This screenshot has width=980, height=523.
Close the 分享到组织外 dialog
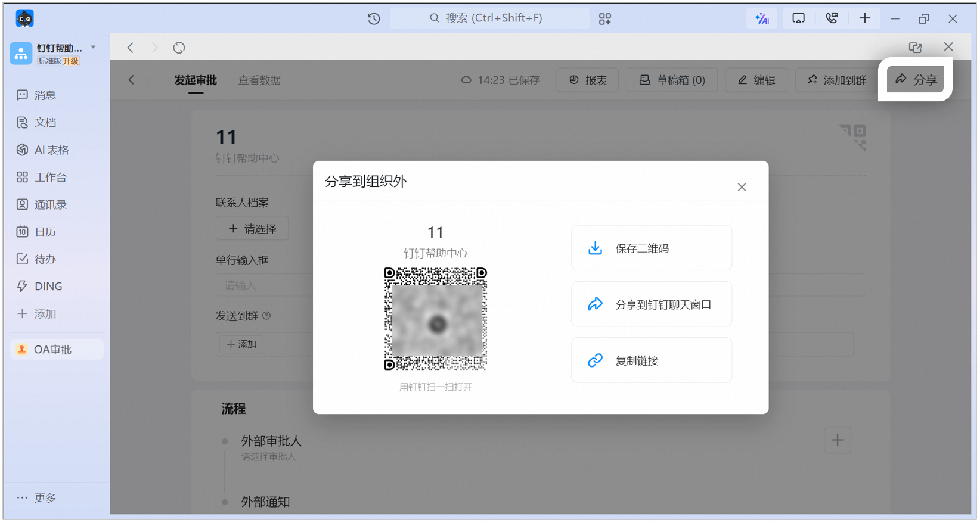[x=742, y=187]
